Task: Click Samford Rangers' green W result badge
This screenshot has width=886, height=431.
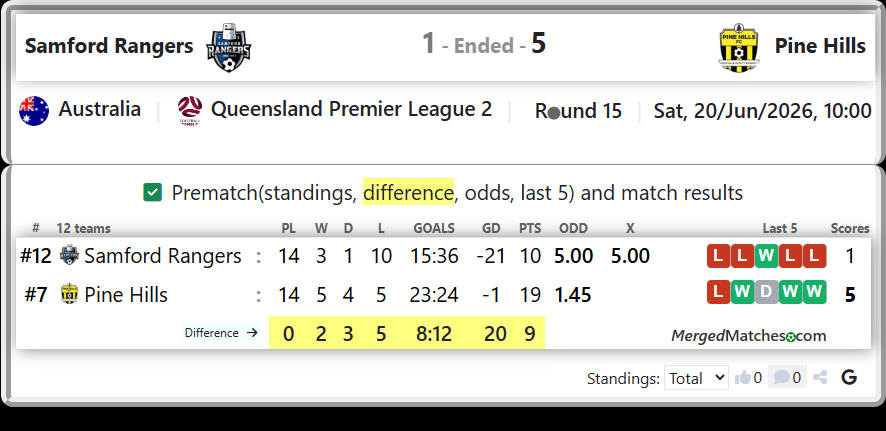Action: 766,256
